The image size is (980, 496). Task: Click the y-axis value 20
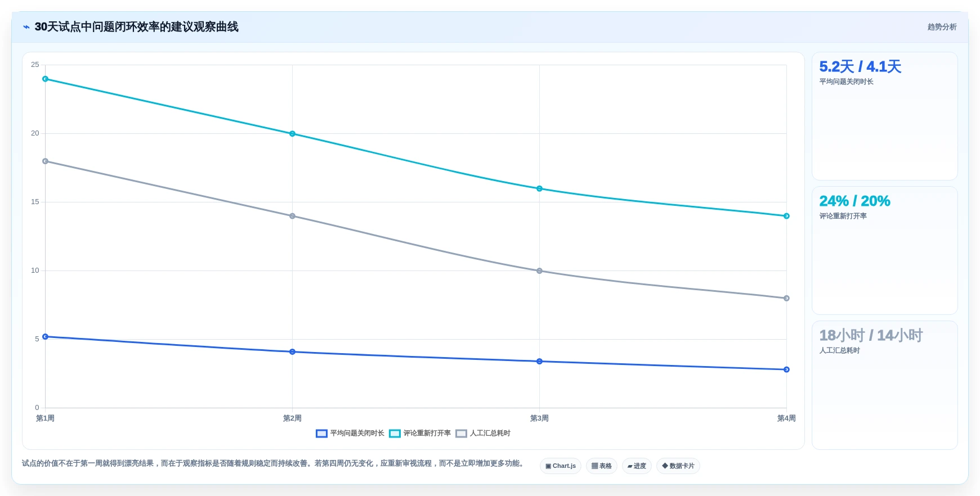point(35,133)
